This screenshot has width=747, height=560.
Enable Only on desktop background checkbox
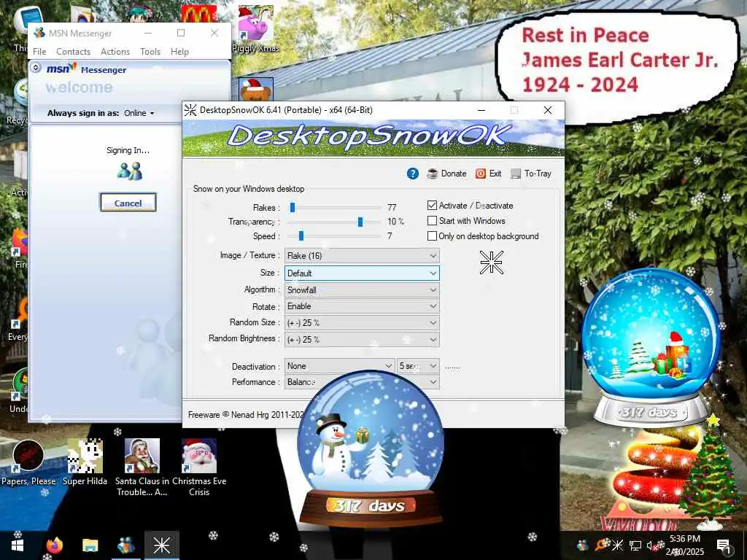(x=432, y=236)
